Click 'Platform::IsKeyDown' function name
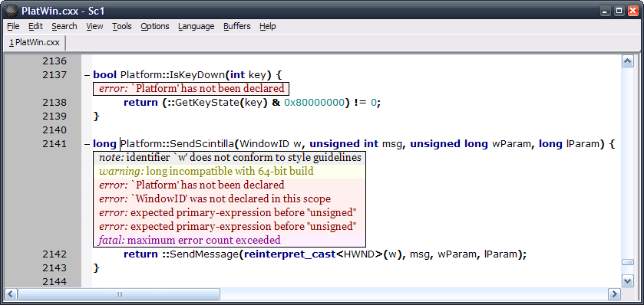 (x=173, y=75)
